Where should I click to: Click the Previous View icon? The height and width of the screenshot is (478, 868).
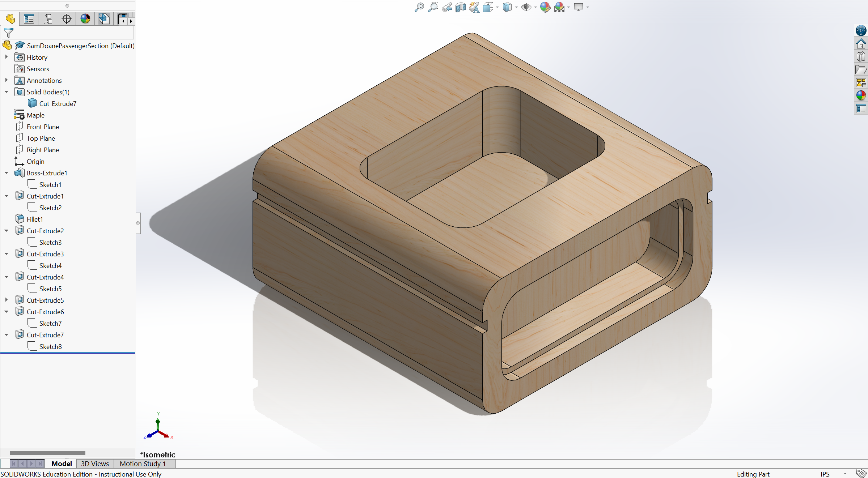tap(446, 7)
